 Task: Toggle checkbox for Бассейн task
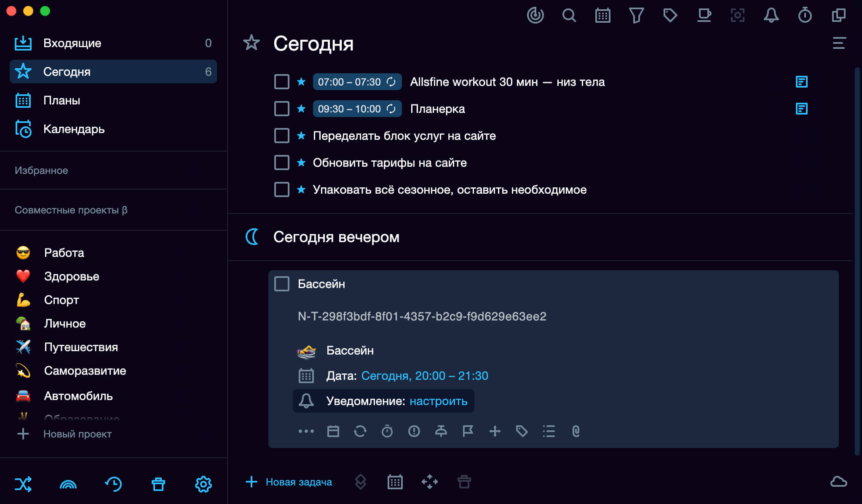click(281, 283)
